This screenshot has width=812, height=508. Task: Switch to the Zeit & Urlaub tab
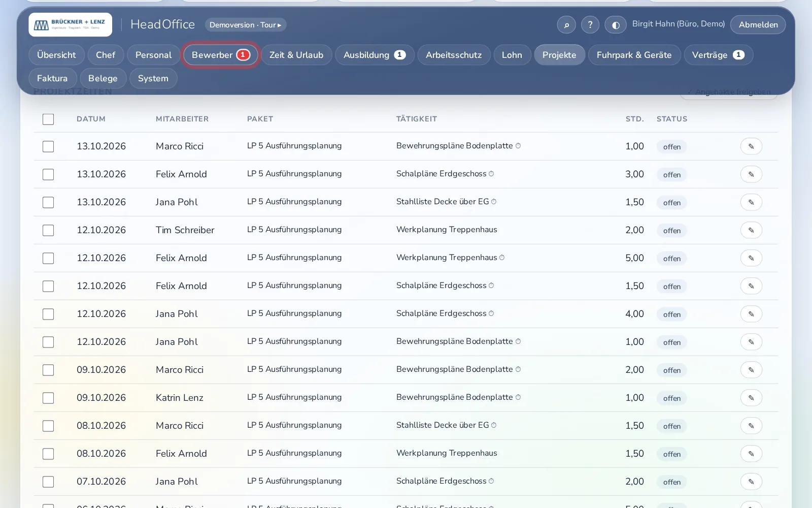[296, 55]
